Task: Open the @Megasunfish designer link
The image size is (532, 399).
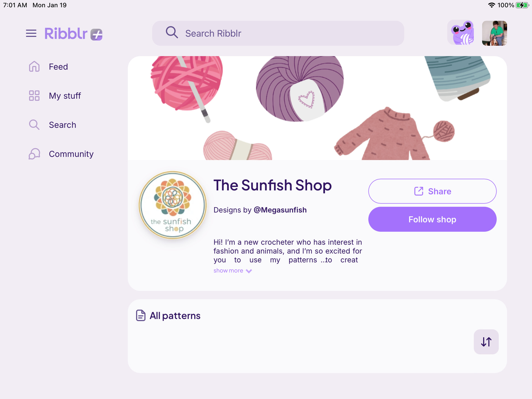Action: point(280,210)
